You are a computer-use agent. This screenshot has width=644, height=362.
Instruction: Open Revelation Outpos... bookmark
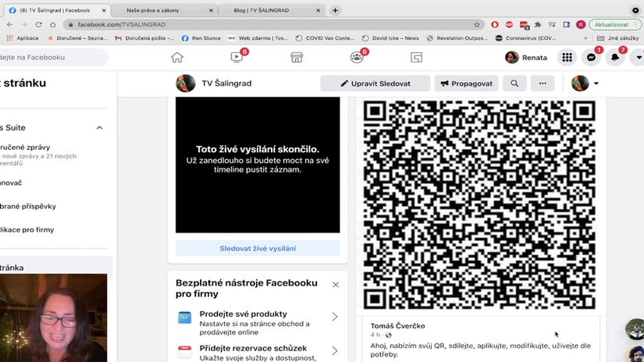[457, 37]
